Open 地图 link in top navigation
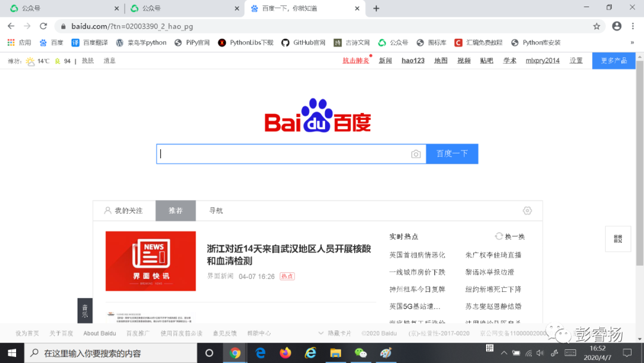The image size is (644, 363). (441, 60)
